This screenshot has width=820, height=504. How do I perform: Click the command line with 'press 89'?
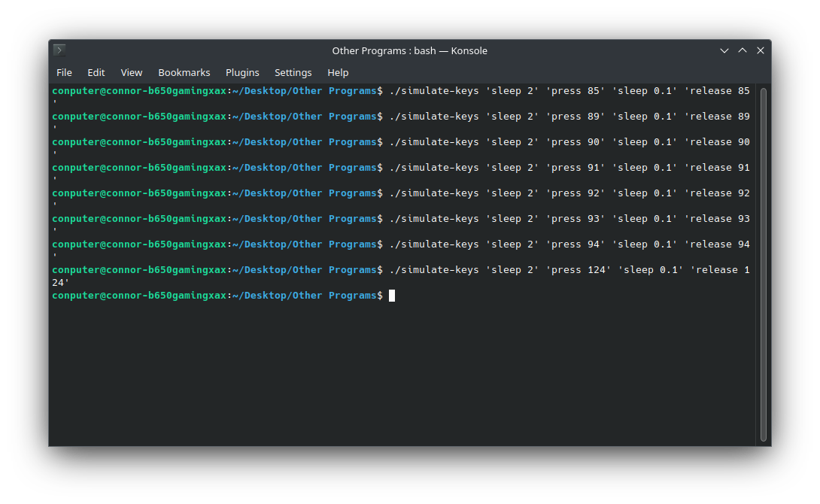401,117
